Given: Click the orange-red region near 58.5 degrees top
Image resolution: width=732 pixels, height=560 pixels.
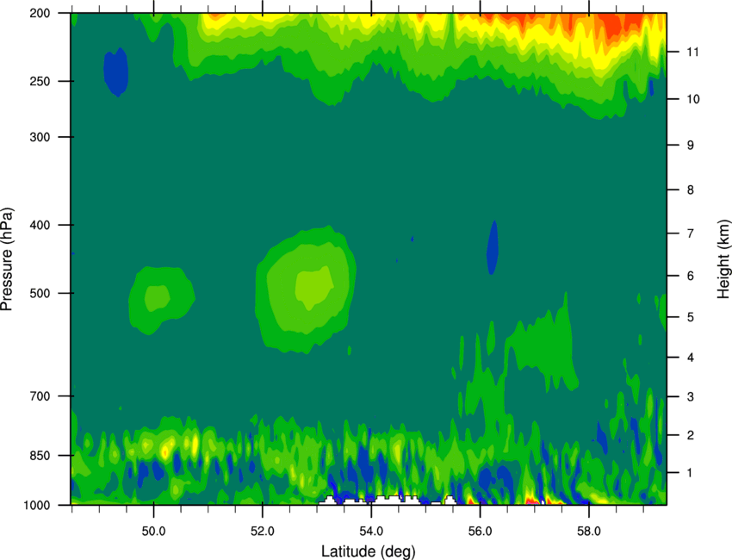Looking at the screenshot, I should [x=611, y=27].
